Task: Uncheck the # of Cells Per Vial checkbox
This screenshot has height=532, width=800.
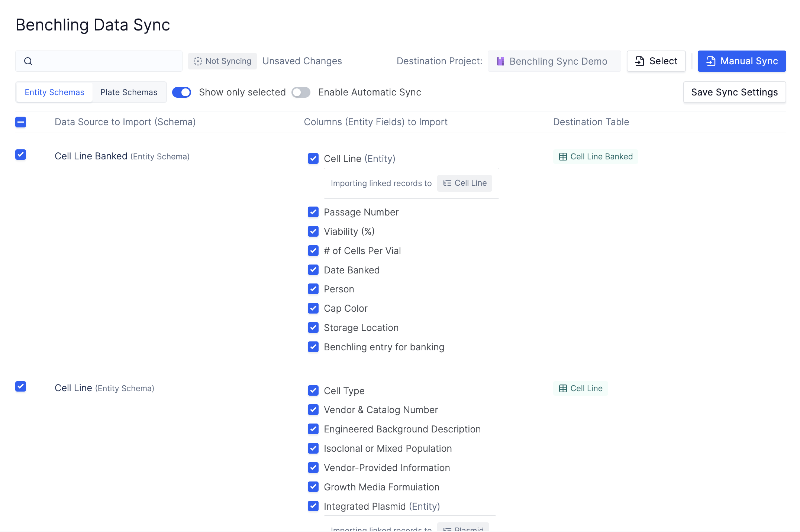Action: 313,251
